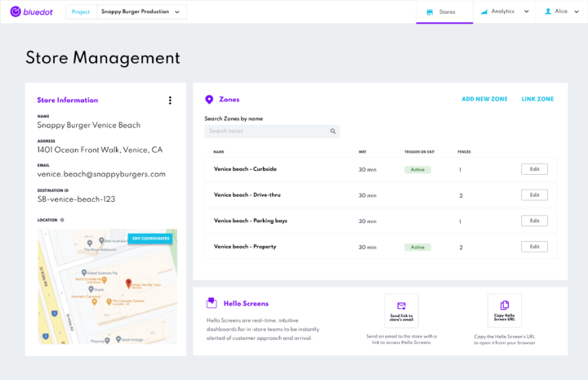Click the search magnifier icon in zones

pyautogui.click(x=332, y=132)
